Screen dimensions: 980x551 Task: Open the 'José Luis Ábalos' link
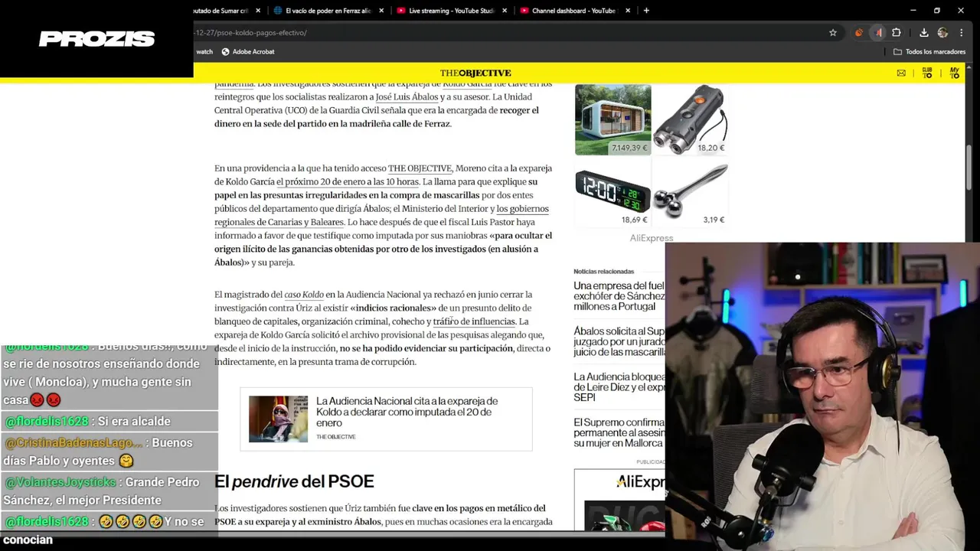(x=407, y=97)
